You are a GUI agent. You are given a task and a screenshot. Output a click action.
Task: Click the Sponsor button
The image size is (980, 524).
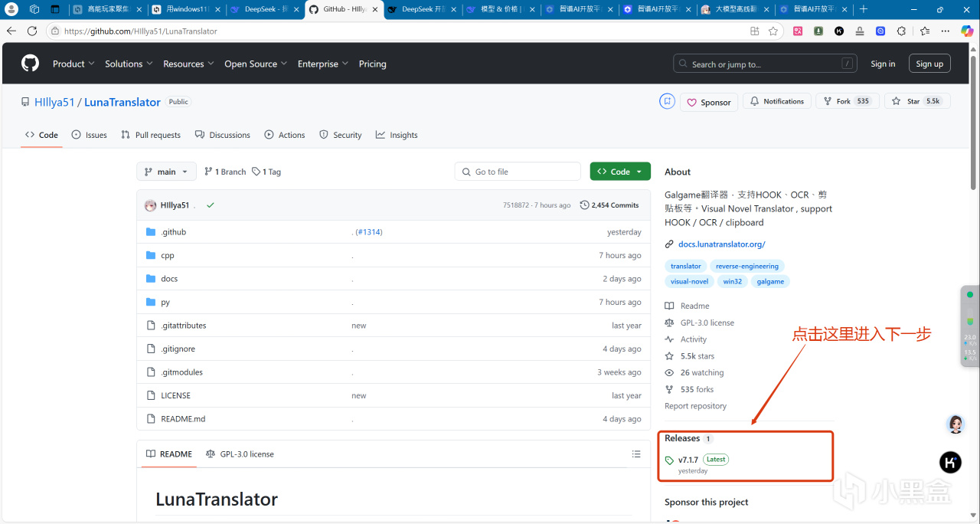click(x=708, y=102)
